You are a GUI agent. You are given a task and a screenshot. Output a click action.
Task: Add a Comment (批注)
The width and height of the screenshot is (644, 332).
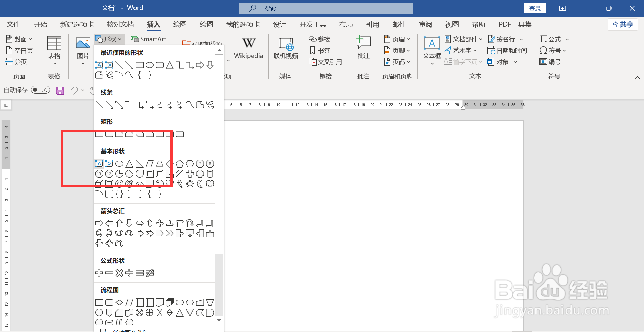click(363, 48)
